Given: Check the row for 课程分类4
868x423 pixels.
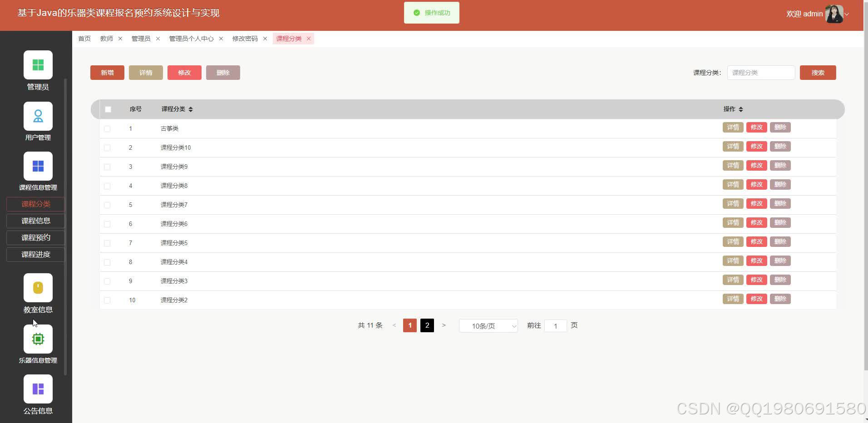Looking at the screenshot, I should point(107,262).
